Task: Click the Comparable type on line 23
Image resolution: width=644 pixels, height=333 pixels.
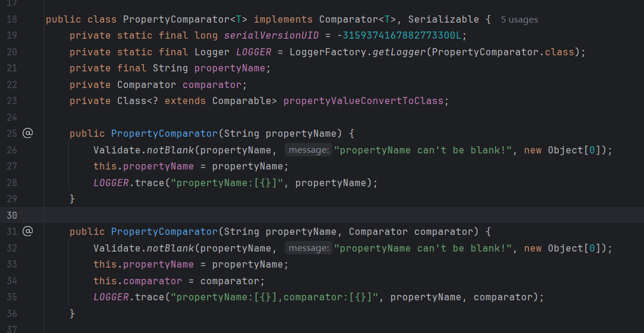Action: pyautogui.click(x=244, y=101)
